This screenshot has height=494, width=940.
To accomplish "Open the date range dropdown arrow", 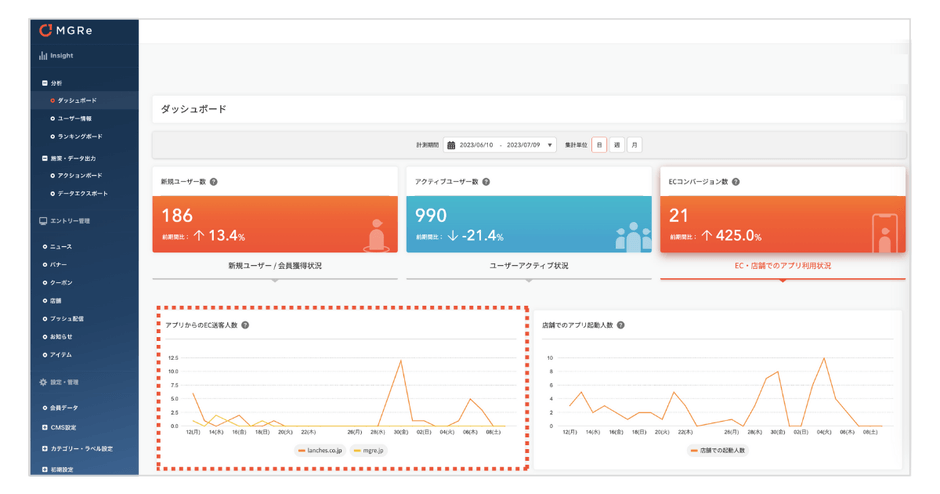I will coord(549,145).
